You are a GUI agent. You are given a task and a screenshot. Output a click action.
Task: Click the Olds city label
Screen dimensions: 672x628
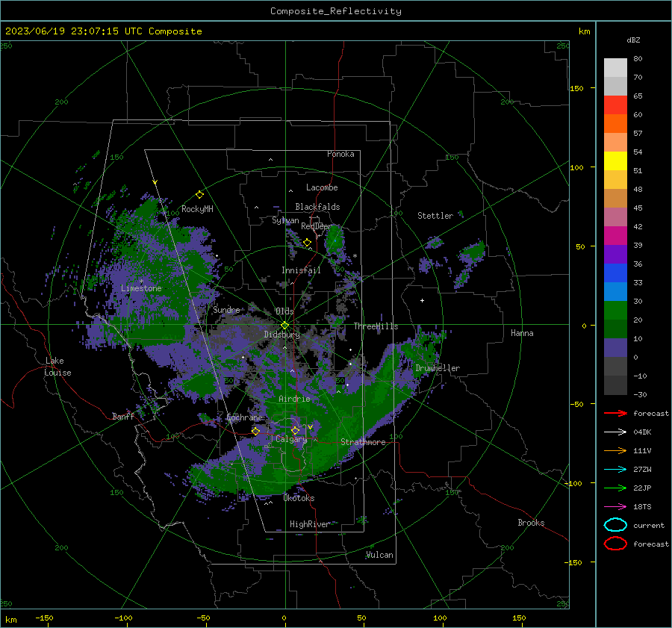pos(284,311)
